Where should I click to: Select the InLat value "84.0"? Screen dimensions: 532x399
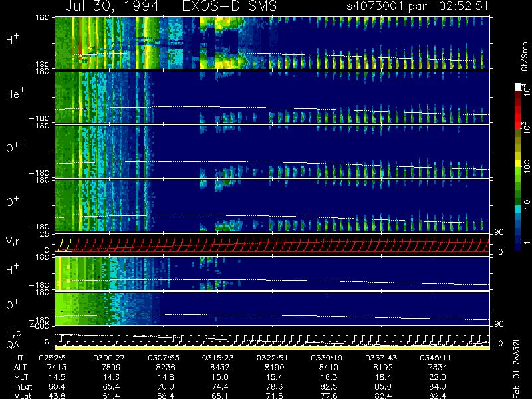[x=438, y=386]
